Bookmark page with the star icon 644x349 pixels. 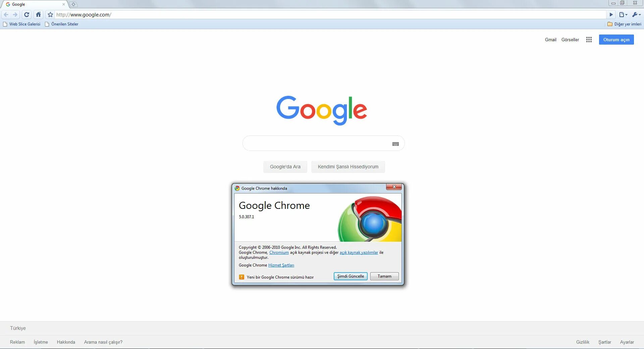coord(50,15)
